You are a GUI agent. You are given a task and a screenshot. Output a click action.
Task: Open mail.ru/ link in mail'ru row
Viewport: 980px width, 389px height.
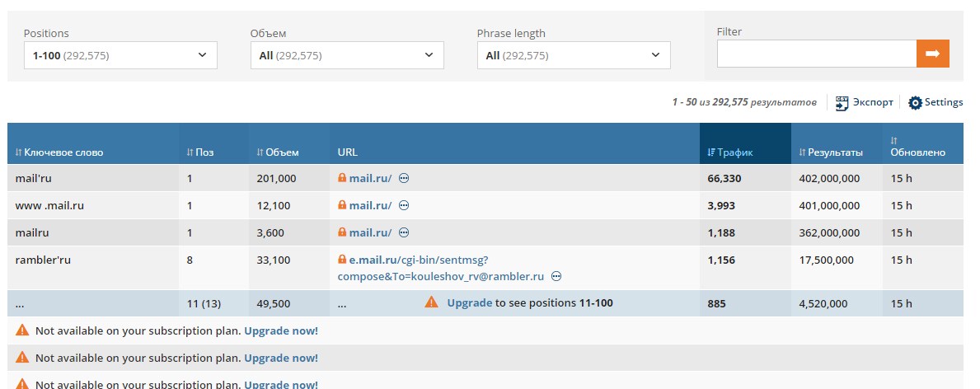pos(370,178)
